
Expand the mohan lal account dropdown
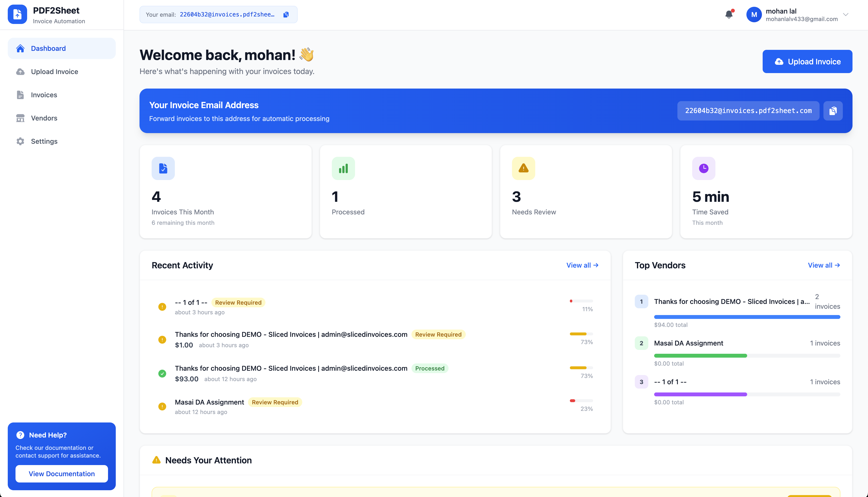tap(845, 14)
